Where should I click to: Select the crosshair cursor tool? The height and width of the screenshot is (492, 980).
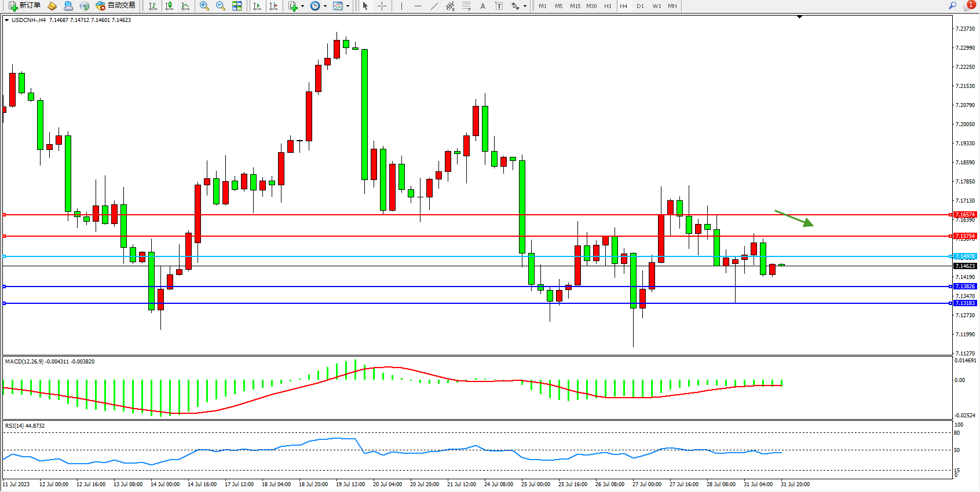pyautogui.click(x=382, y=6)
